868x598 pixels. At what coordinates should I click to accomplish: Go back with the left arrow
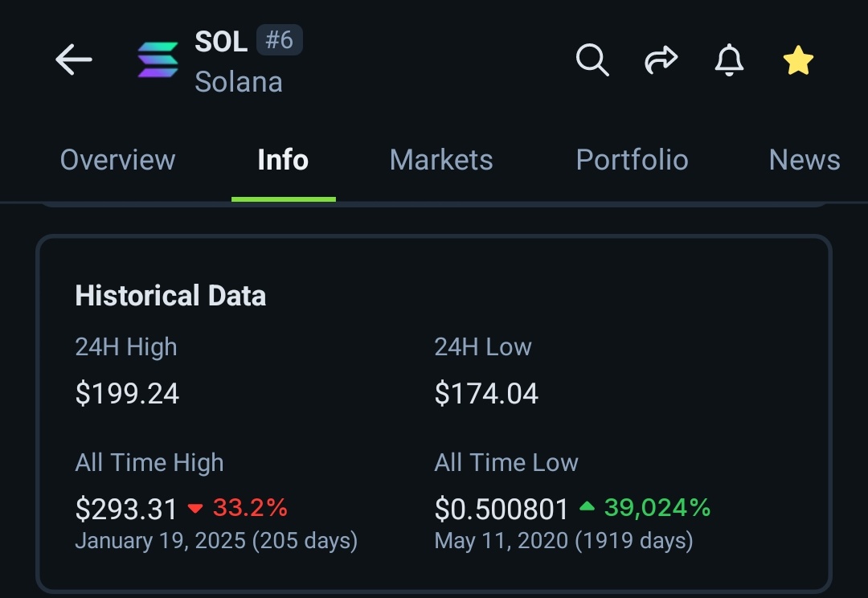coord(74,59)
